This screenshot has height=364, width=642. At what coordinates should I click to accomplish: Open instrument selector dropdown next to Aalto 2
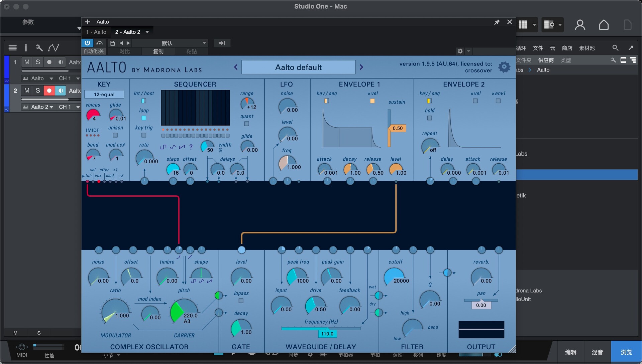[x=147, y=32]
